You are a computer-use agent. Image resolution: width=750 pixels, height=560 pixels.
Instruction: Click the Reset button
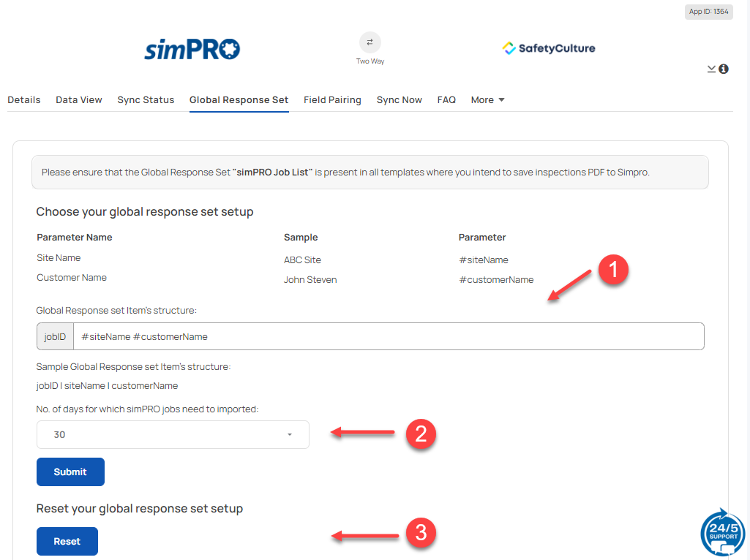click(x=67, y=541)
